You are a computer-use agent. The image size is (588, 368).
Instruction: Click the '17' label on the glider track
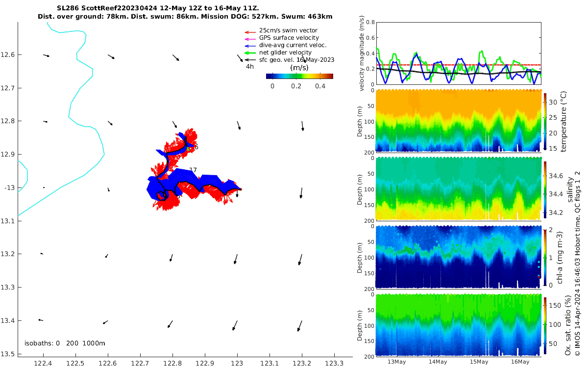193,170
